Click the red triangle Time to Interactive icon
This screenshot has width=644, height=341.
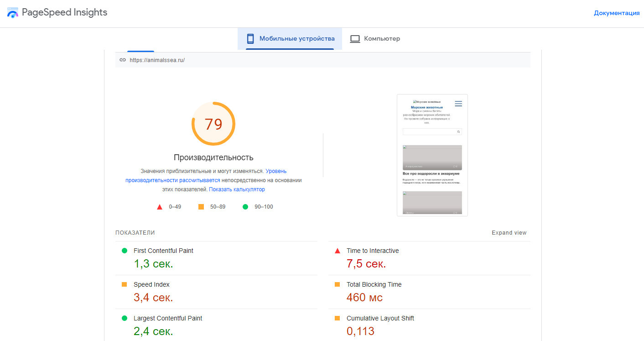[x=338, y=251]
